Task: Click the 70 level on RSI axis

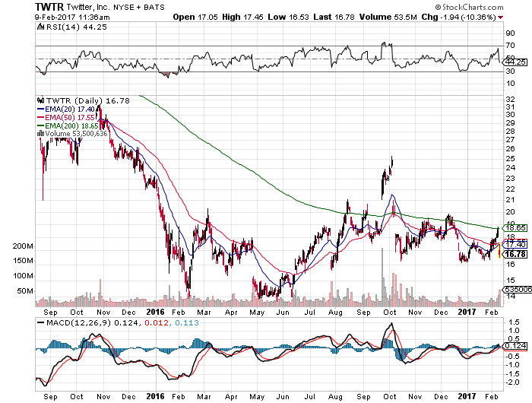Action: coord(510,45)
